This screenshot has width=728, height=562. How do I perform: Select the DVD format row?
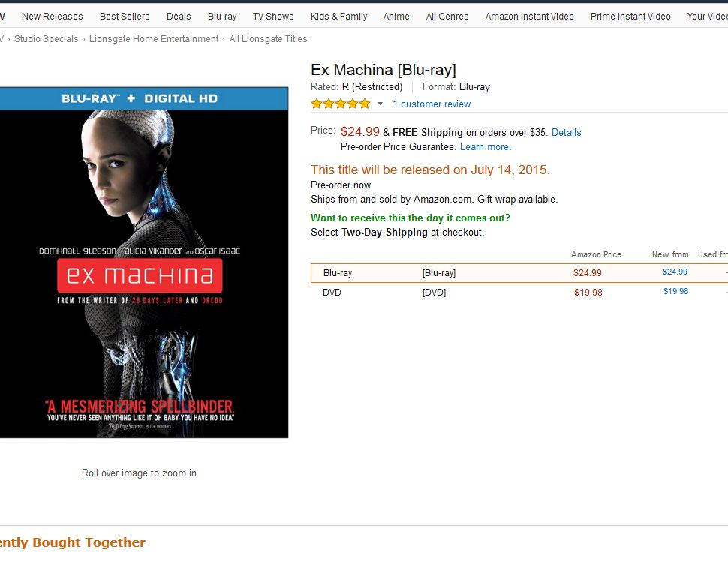519,293
